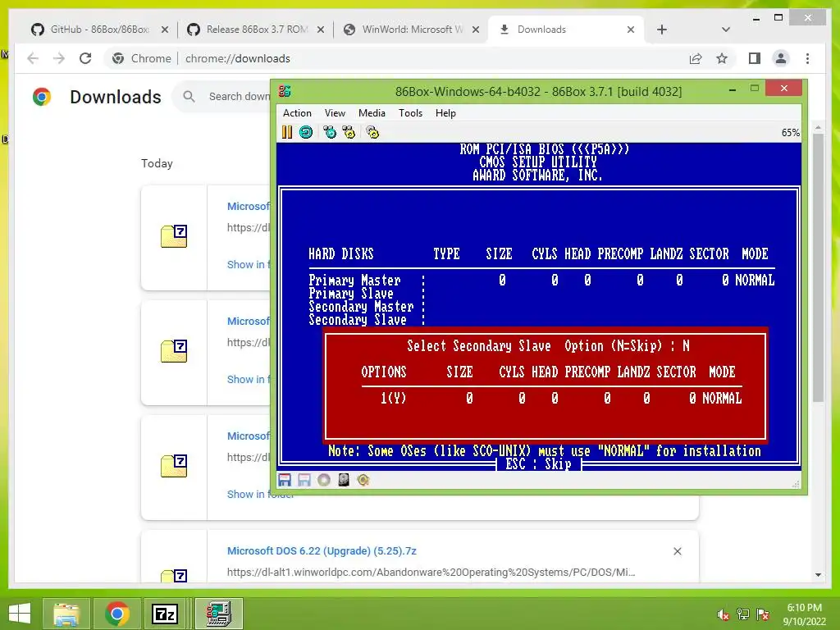Switch to Release 86Box 3.7 ROM tab
This screenshot has height=630, width=840.
point(254,30)
